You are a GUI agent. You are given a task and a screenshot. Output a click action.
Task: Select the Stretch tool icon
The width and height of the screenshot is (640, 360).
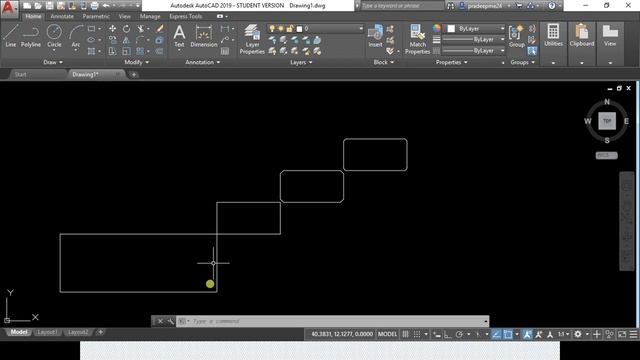112,51
